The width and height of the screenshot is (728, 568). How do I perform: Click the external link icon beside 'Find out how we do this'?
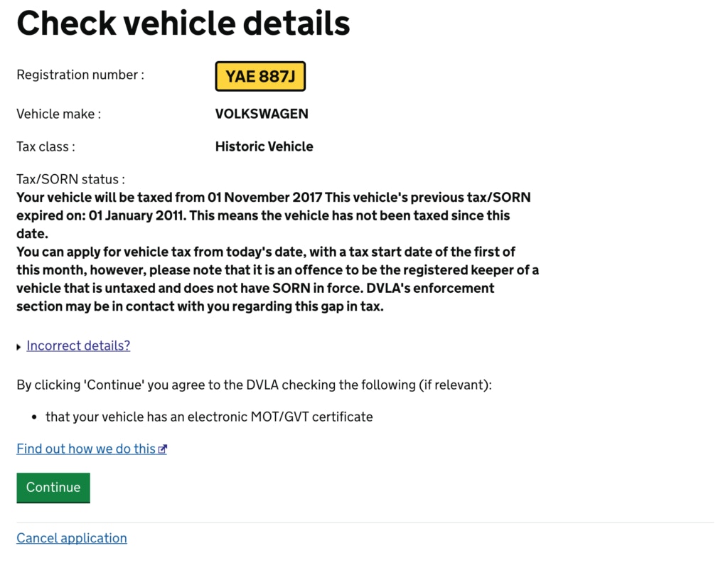point(163,449)
